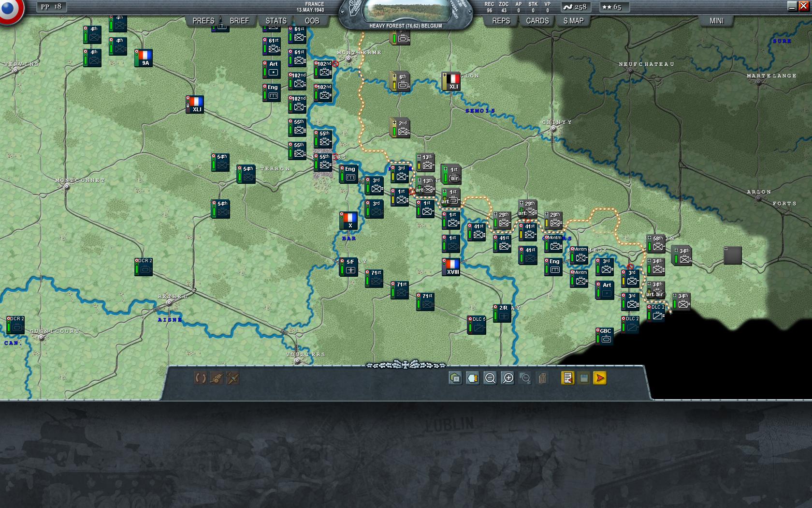Click the NEUFCHATEAU town label
Screen dimensions: 812x508
(x=646, y=64)
